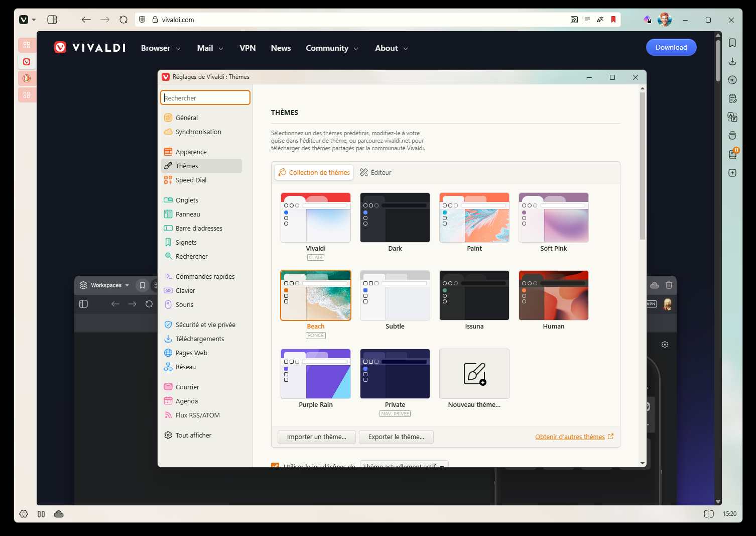The height and width of the screenshot is (536, 756).
Task: Click Importer un thème button
Action: pos(317,437)
